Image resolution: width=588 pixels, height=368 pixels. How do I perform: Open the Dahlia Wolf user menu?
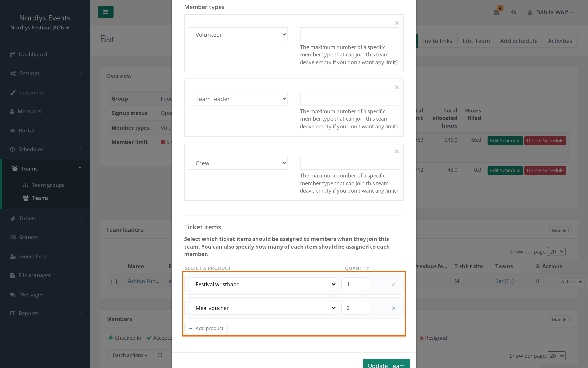(550, 12)
